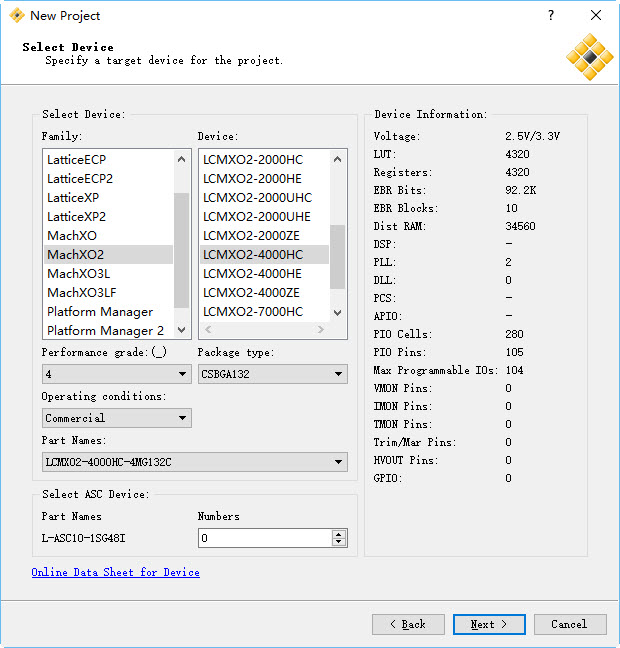Select device LCMXO2-4000HC
The image size is (620, 648).
point(265,255)
